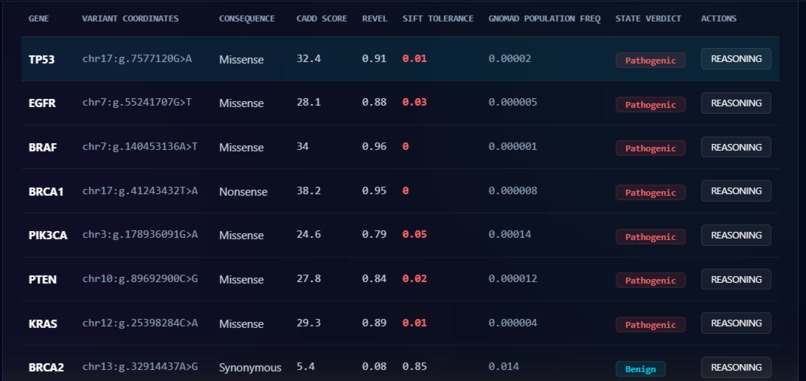
Task: Open REASONING for the PIK3CA variant
Action: click(x=736, y=235)
